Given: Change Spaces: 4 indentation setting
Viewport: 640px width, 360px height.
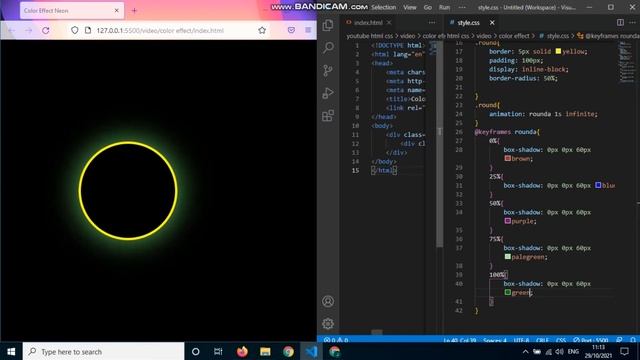Looking at the screenshot, I should click(x=494, y=340).
